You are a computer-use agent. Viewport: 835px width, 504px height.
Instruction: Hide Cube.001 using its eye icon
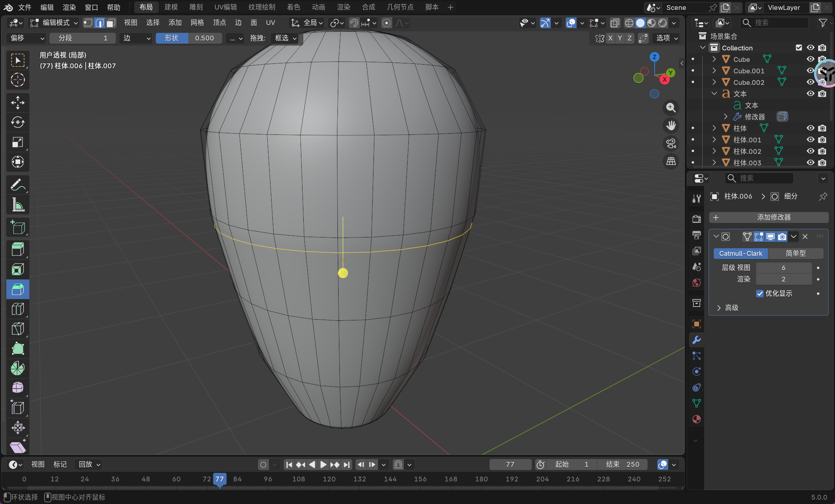810,71
